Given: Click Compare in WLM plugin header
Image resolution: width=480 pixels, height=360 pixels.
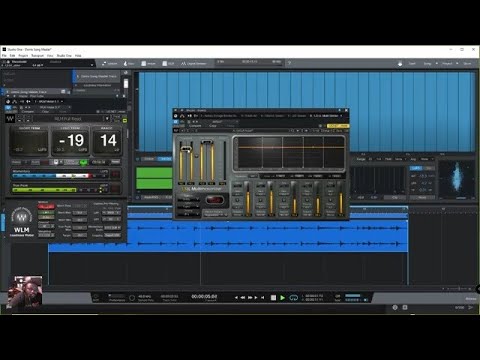Looking at the screenshot, I should (28, 112).
